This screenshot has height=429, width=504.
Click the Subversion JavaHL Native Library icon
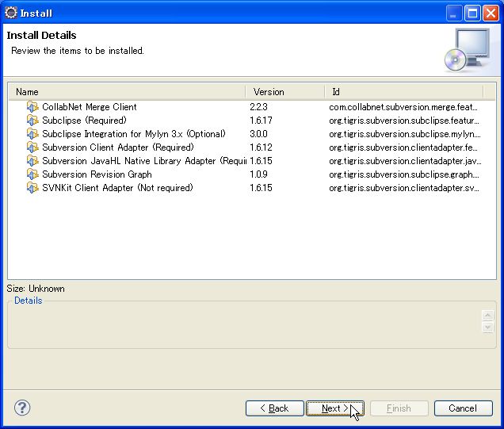[32, 161]
